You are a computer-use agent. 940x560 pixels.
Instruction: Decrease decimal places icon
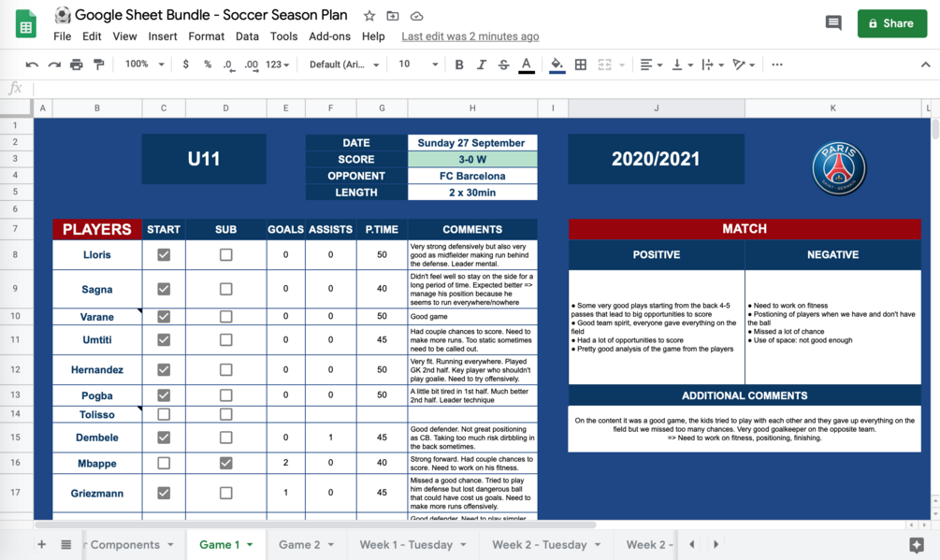(228, 65)
